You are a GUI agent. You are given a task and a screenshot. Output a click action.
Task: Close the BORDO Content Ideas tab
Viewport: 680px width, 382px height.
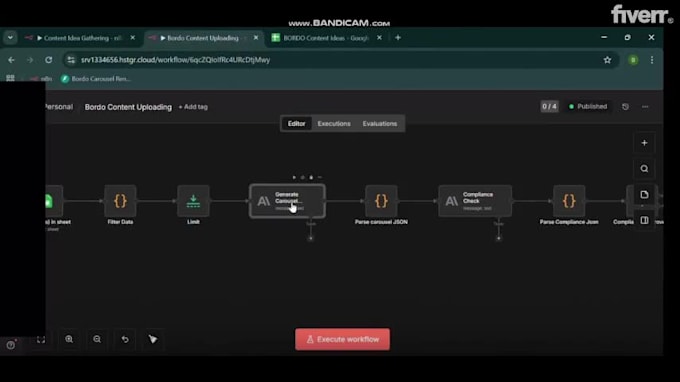click(379, 38)
